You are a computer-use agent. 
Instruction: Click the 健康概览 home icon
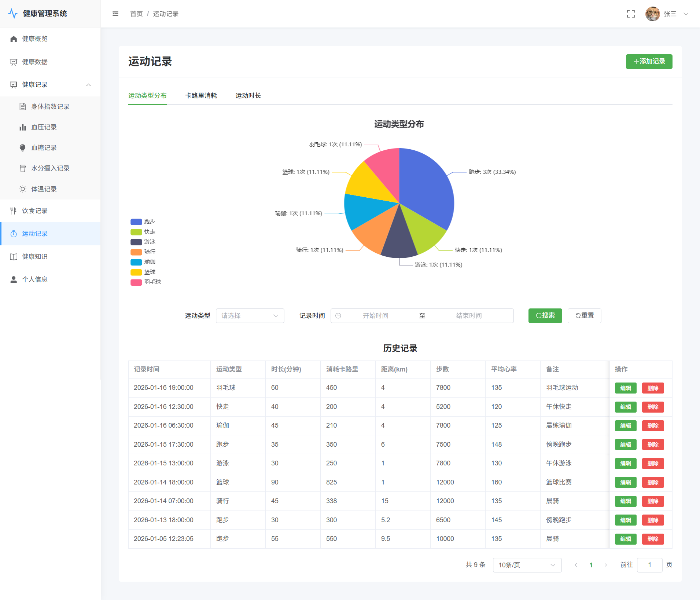[x=14, y=39]
